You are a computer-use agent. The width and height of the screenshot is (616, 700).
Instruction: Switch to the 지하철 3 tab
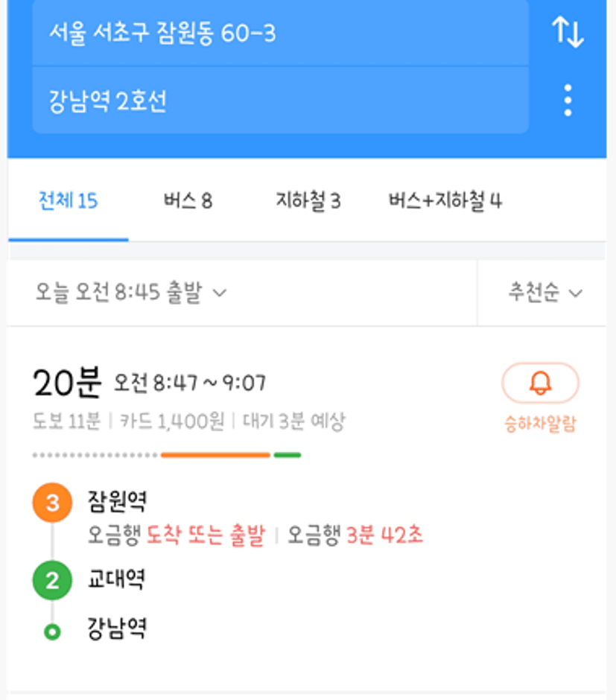(308, 200)
